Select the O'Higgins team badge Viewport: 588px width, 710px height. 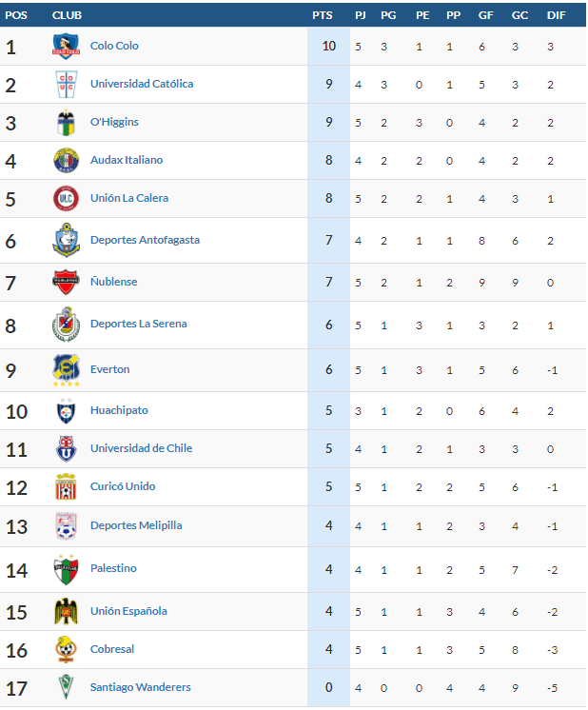pos(66,122)
